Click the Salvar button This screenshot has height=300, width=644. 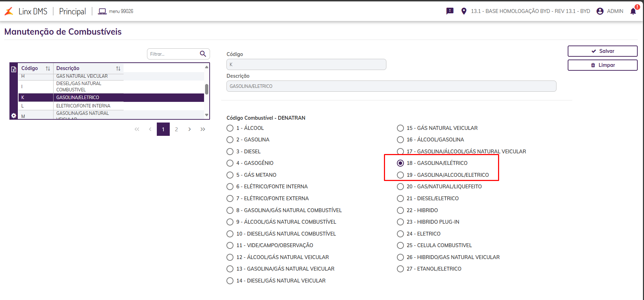click(x=602, y=51)
